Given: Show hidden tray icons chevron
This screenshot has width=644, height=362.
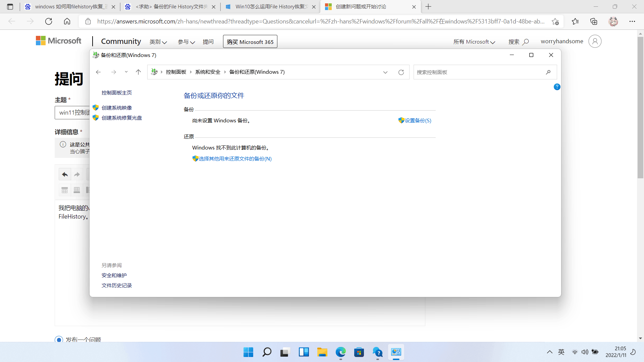Looking at the screenshot, I should (549, 352).
